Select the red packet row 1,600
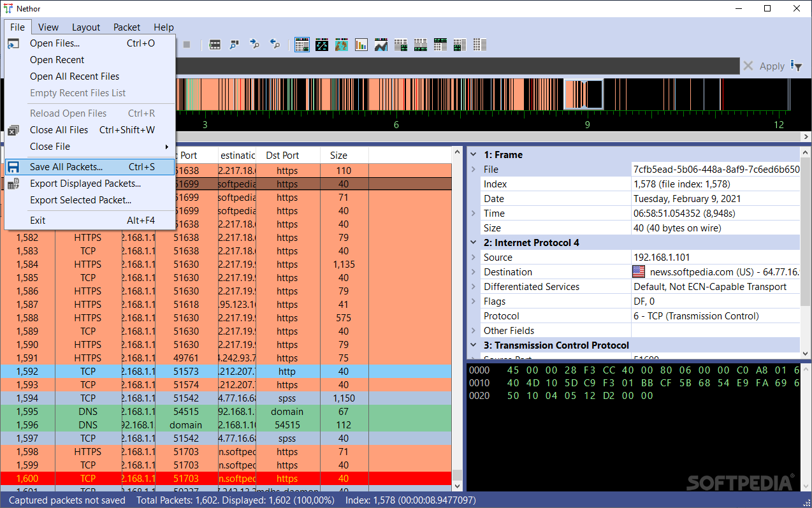The height and width of the screenshot is (508, 812). click(226, 479)
